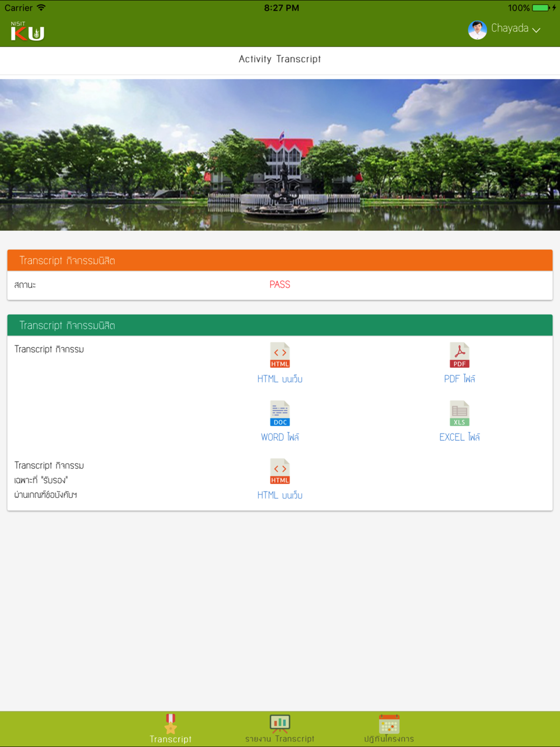The width and height of the screenshot is (560, 747).
Task: Switch to รายงาน Transcript tab label
Action: point(280,739)
